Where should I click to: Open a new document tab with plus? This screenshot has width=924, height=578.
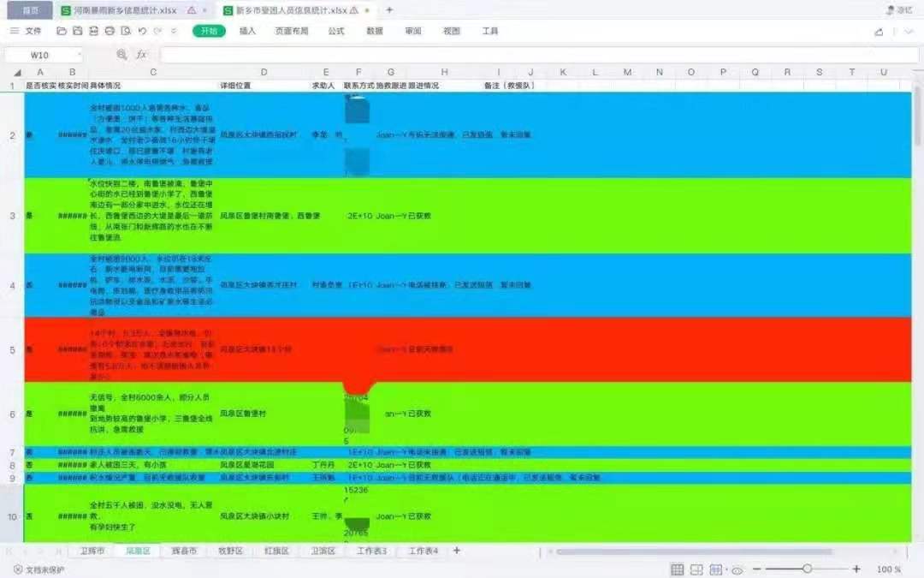[389, 10]
